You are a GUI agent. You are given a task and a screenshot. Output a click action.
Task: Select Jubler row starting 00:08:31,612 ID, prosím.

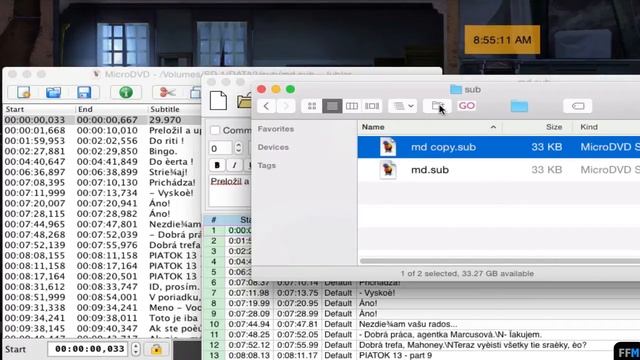[x=102, y=287]
